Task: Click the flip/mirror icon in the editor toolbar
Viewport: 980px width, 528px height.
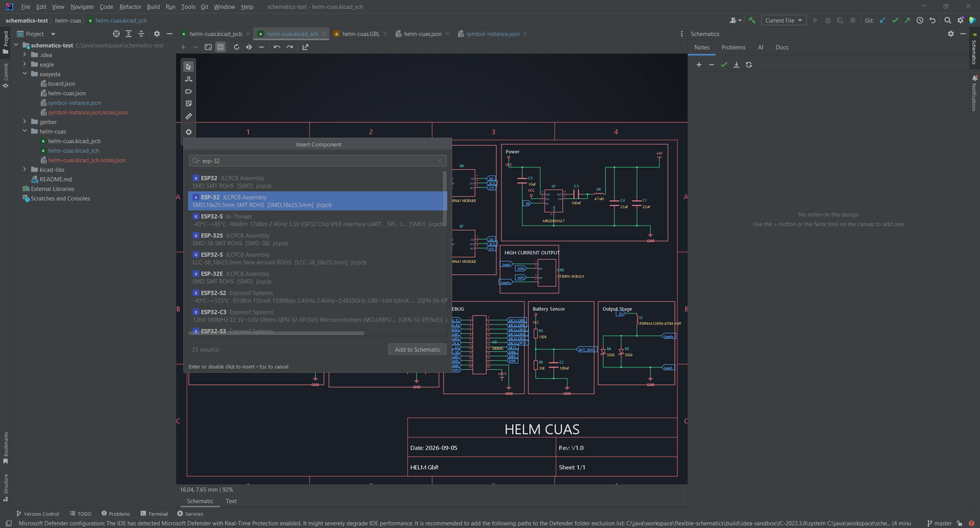Action: [x=249, y=47]
